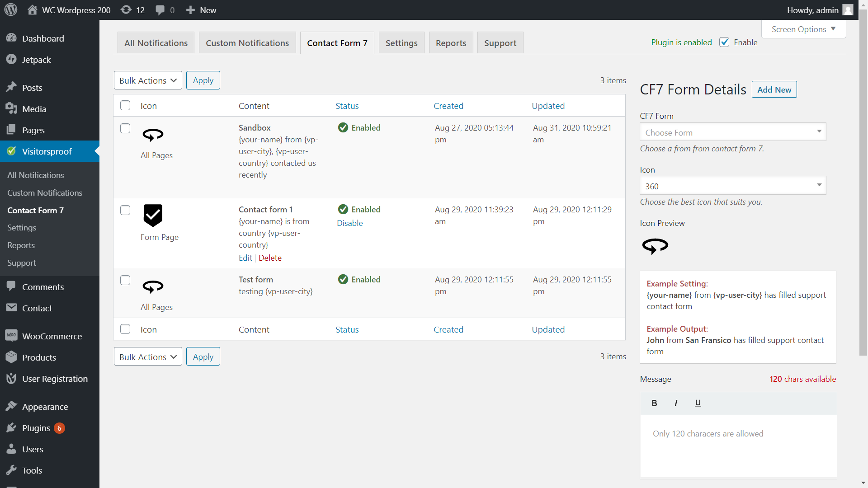Viewport: 868px width, 488px height.
Task: Switch to the Custom Notifications tab
Action: coord(247,43)
